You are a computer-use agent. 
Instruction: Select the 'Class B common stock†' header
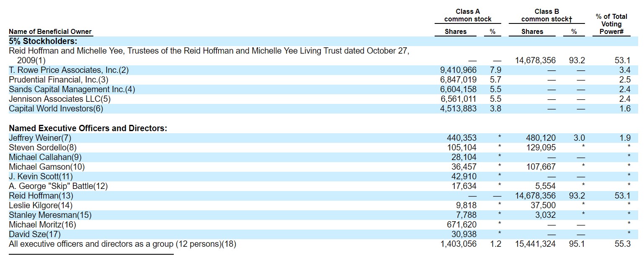pyautogui.click(x=546, y=16)
